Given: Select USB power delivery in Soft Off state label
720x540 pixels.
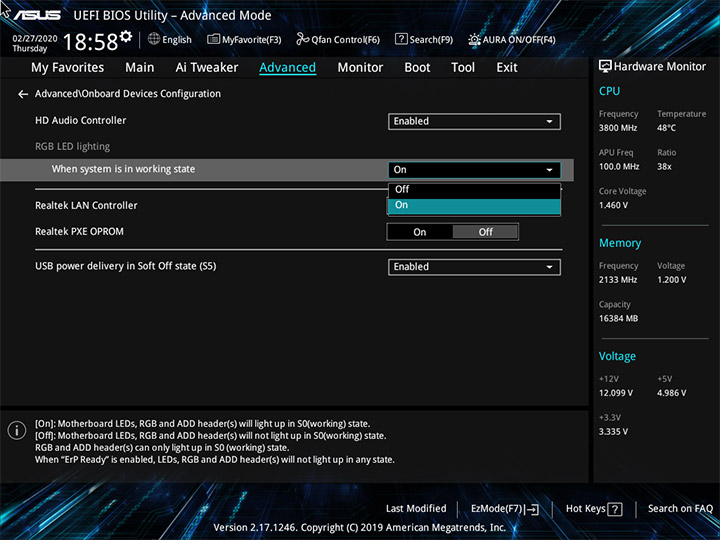Looking at the screenshot, I should [125, 266].
